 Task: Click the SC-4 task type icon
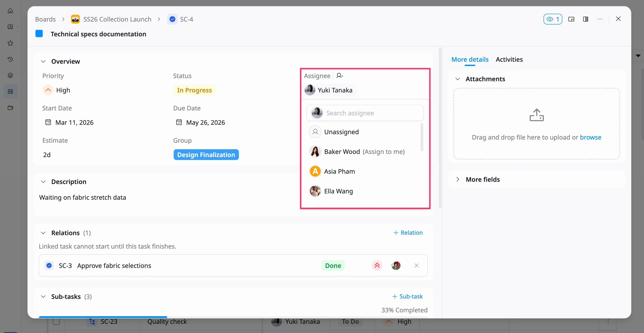(x=172, y=19)
